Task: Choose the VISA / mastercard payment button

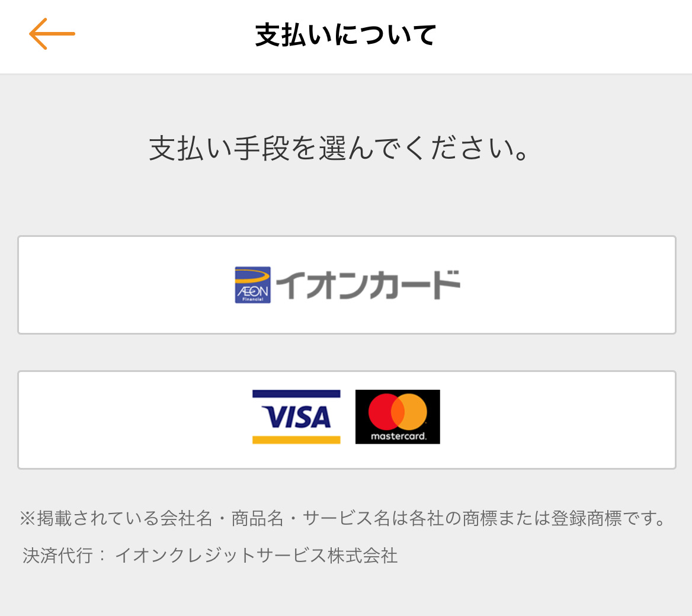Action: (x=347, y=420)
